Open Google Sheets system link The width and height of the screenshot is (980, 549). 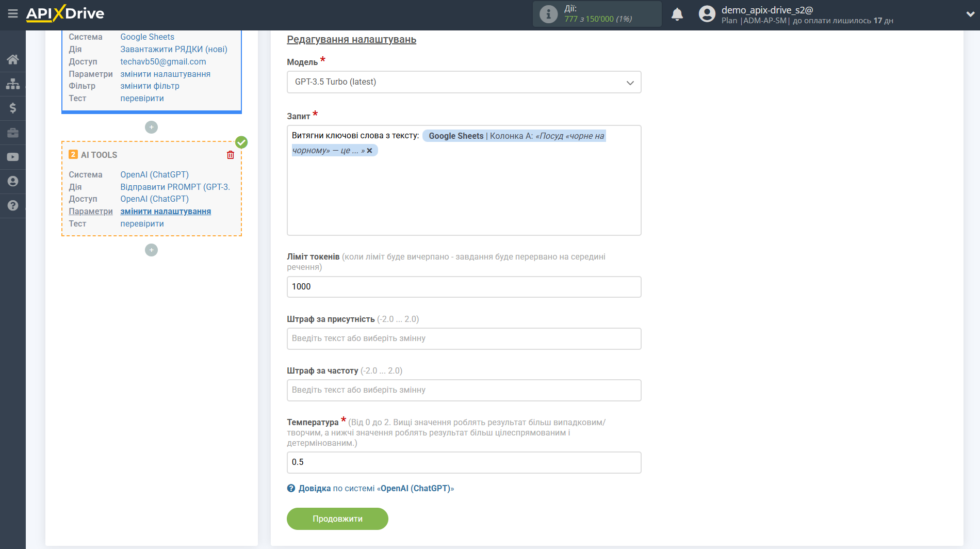[x=147, y=37]
